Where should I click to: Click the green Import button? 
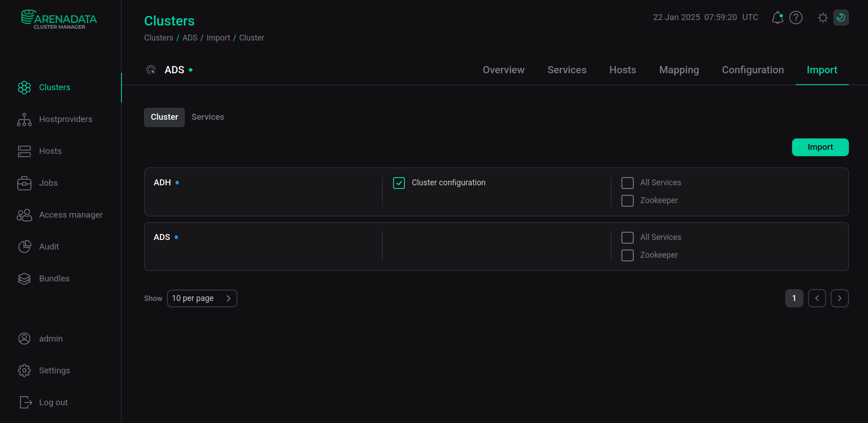tap(820, 148)
